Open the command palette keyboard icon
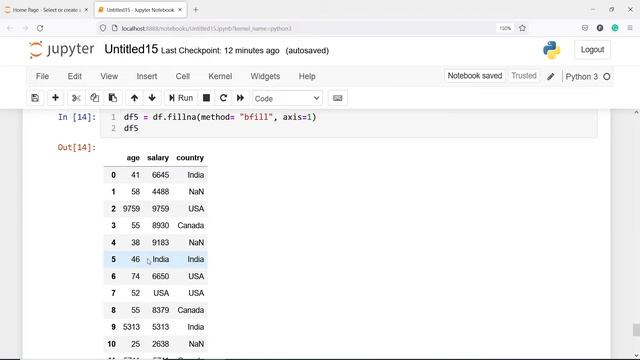Screen dimensions: 640x360 tap(338, 98)
